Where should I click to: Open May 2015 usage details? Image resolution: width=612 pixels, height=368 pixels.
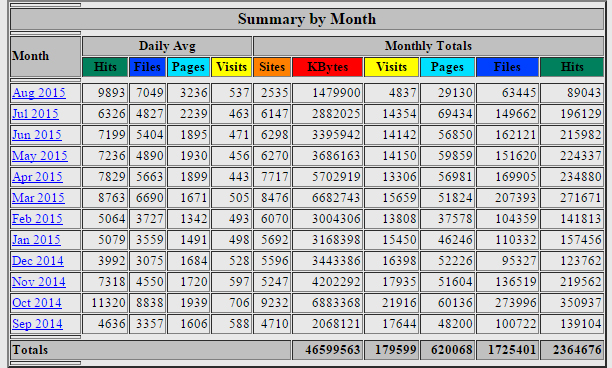tap(40, 156)
